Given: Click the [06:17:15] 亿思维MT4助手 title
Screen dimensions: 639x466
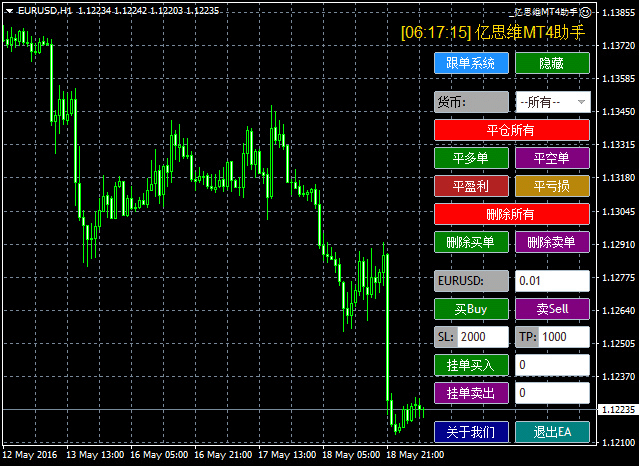Looking at the screenshot, I should coord(493,32).
